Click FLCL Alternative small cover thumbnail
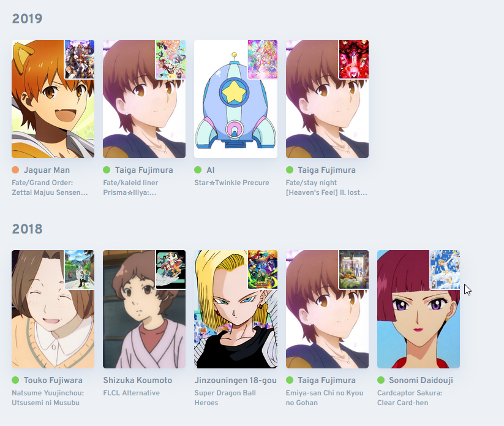The image size is (504, 426). [x=171, y=270]
